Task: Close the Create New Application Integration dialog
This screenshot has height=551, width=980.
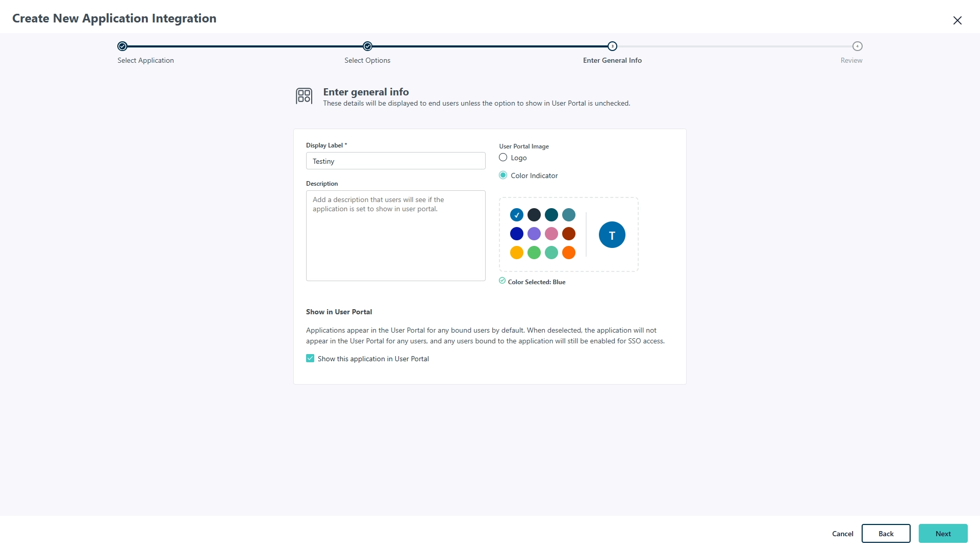Action: tap(957, 20)
